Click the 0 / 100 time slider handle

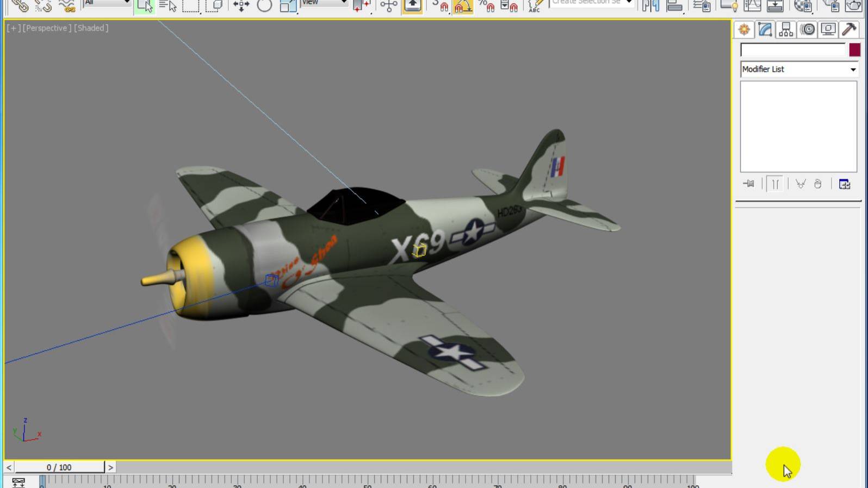coord(59,467)
